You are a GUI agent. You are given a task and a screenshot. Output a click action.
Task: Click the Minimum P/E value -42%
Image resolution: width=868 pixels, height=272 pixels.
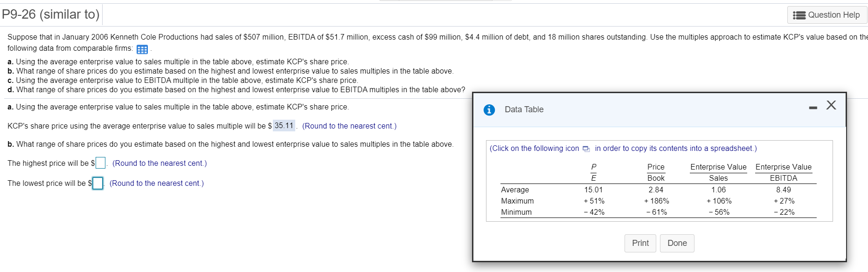pos(594,212)
